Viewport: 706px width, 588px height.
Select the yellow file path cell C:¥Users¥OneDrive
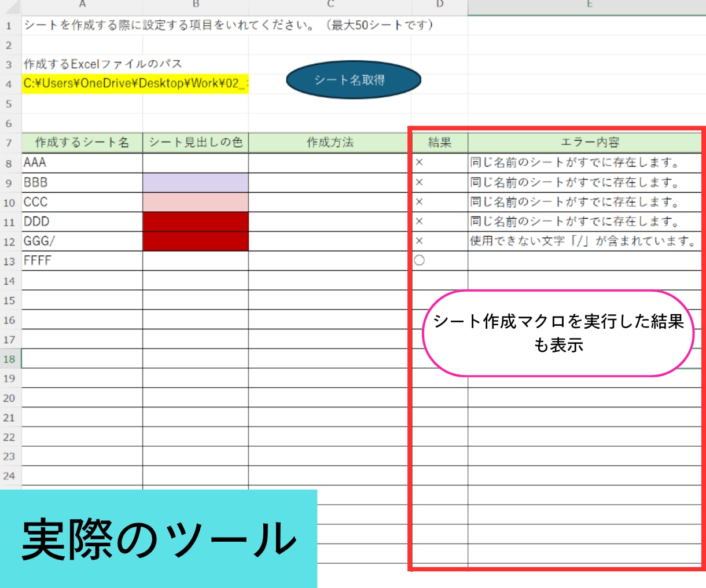(x=135, y=83)
